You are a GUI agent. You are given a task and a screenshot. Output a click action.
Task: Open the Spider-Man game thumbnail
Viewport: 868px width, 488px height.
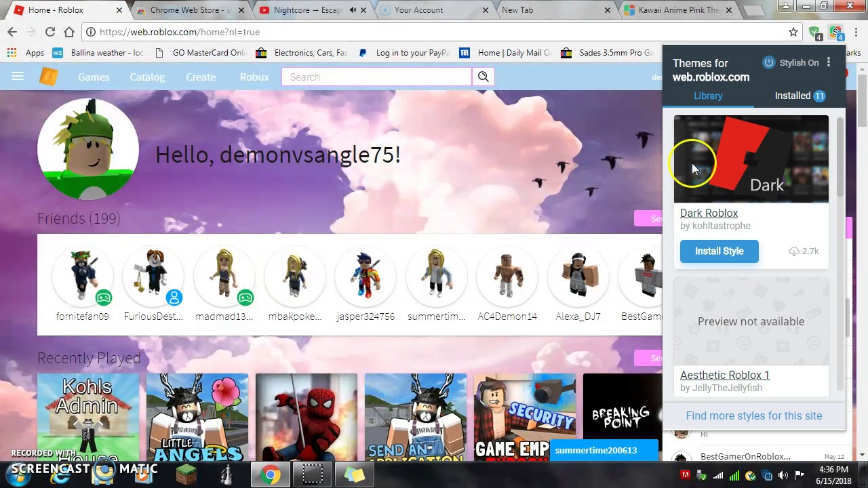(x=307, y=417)
